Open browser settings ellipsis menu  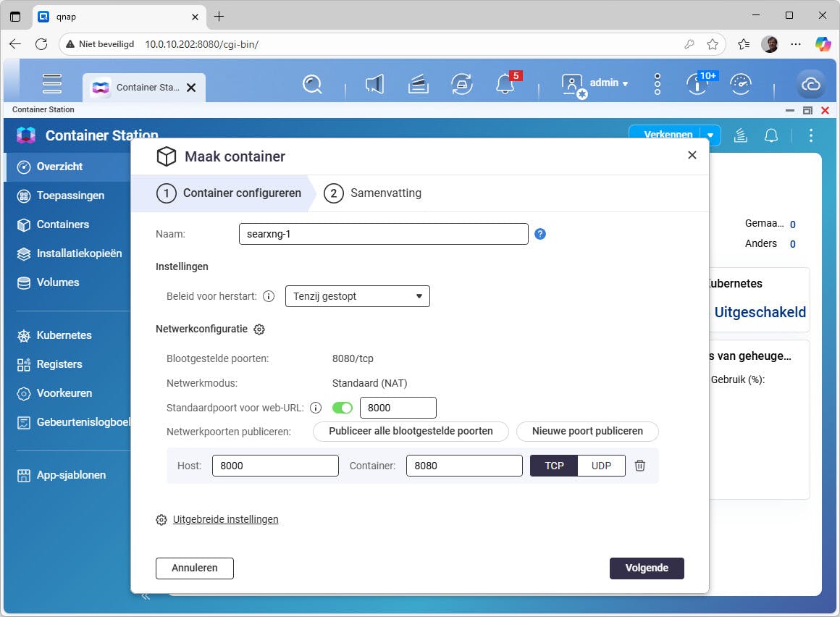(796, 44)
